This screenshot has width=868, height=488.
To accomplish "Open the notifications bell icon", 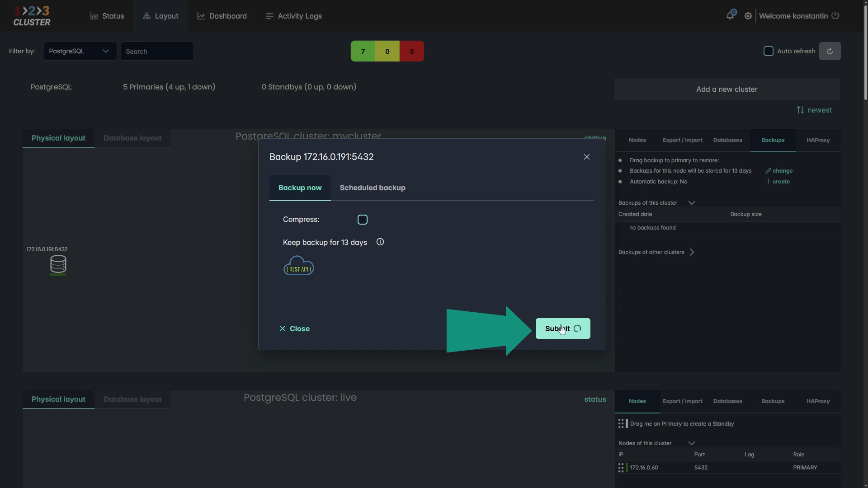I will coord(730,16).
